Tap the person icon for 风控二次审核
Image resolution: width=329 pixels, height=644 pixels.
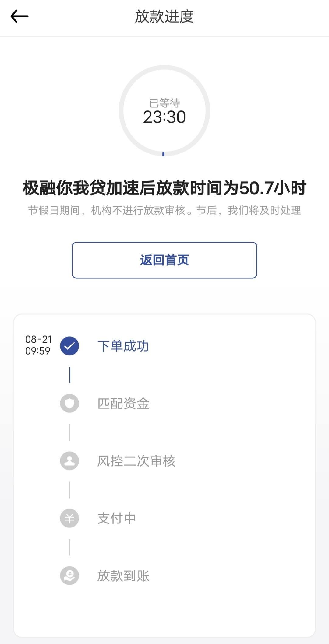[x=69, y=461]
